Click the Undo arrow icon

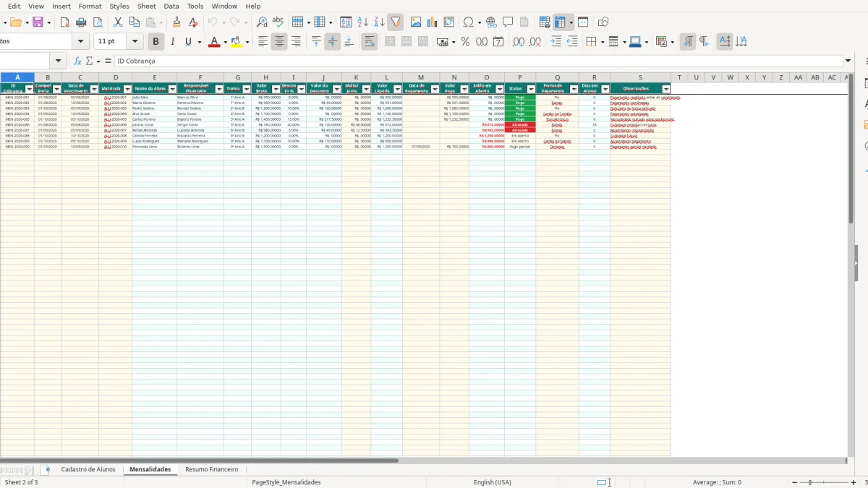pos(213,22)
